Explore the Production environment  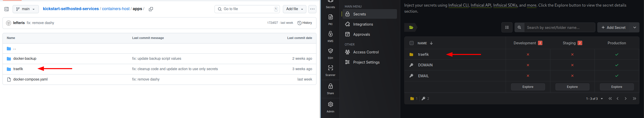(x=617, y=87)
